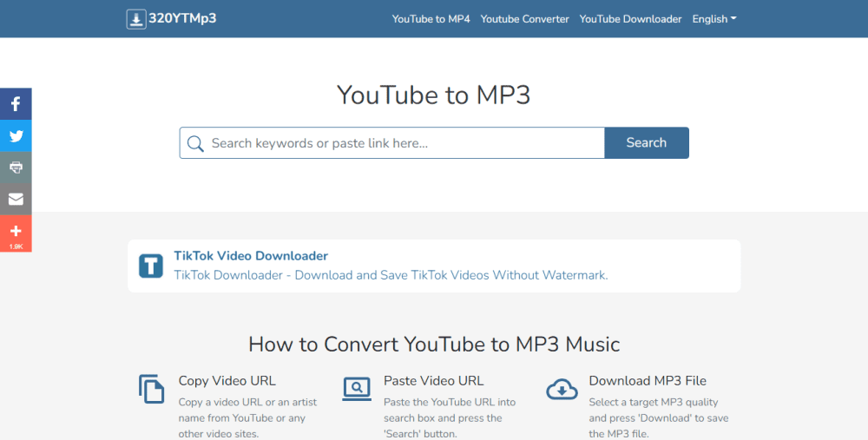
Task: Click the 'How to Convert YouTube to MP3 Music' heading
Action: (x=434, y=345)
